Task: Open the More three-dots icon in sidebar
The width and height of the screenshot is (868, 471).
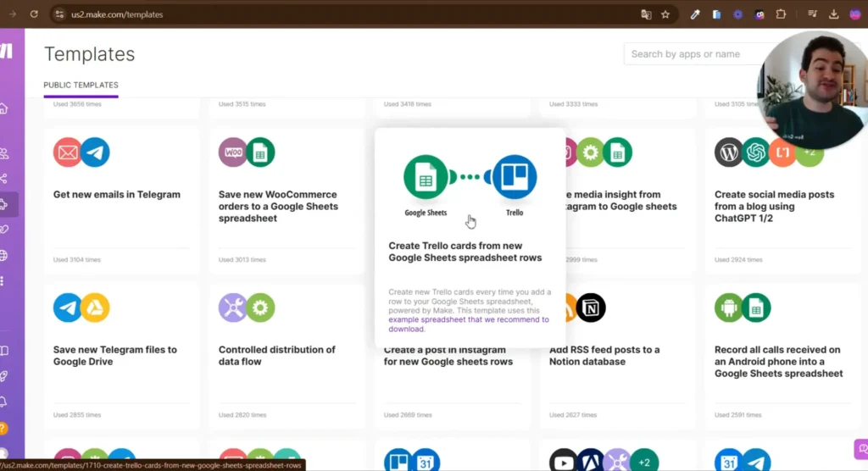Action: pos(3,281)
